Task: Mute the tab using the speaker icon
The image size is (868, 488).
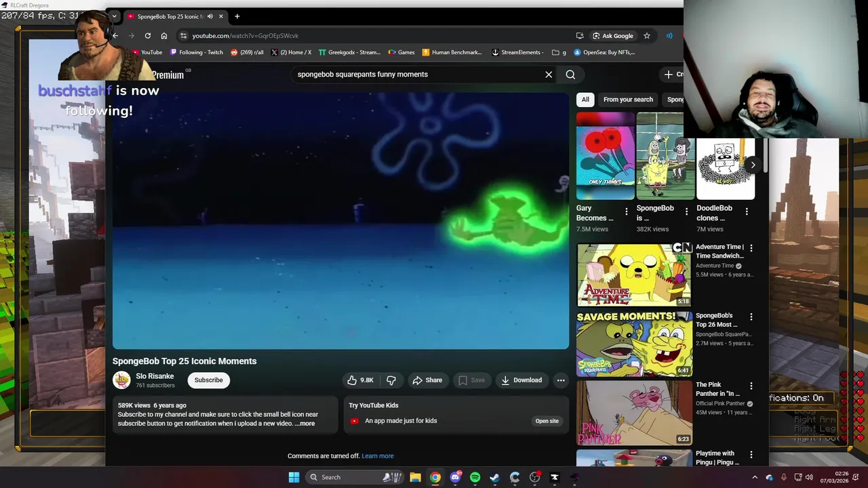Action: tap(210, 16)
